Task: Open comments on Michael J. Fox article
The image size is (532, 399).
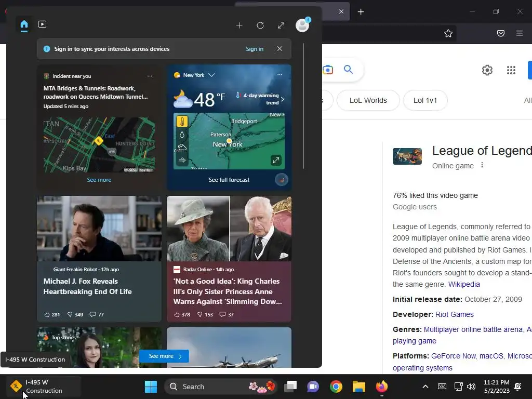Action: coord(96,314)
